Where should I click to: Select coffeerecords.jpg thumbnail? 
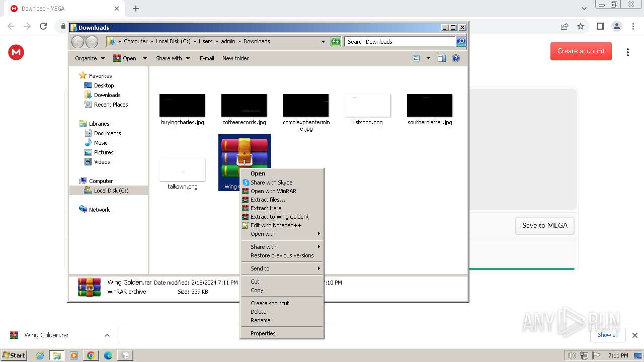pyautogui.click(x=244, y=106)
